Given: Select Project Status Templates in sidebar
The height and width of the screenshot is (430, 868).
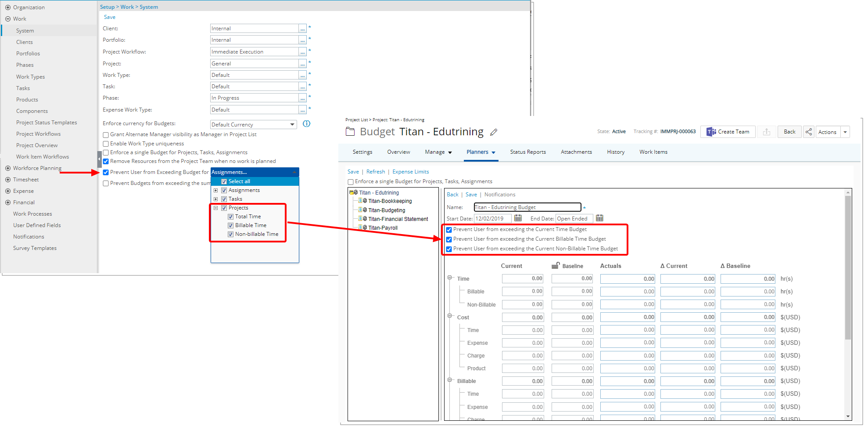Looking at the screenshot, I should [47, 123].
